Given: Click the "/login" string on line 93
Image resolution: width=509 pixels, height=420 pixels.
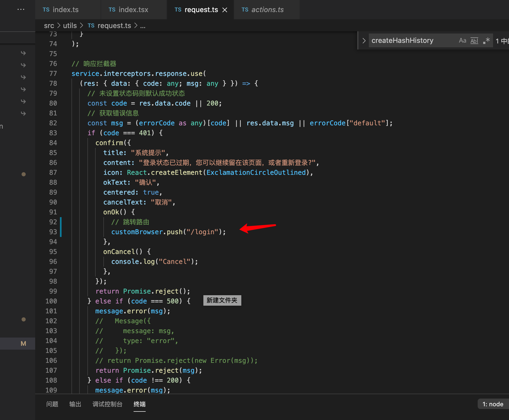Looking at the screenshot, I should (202, 232).
